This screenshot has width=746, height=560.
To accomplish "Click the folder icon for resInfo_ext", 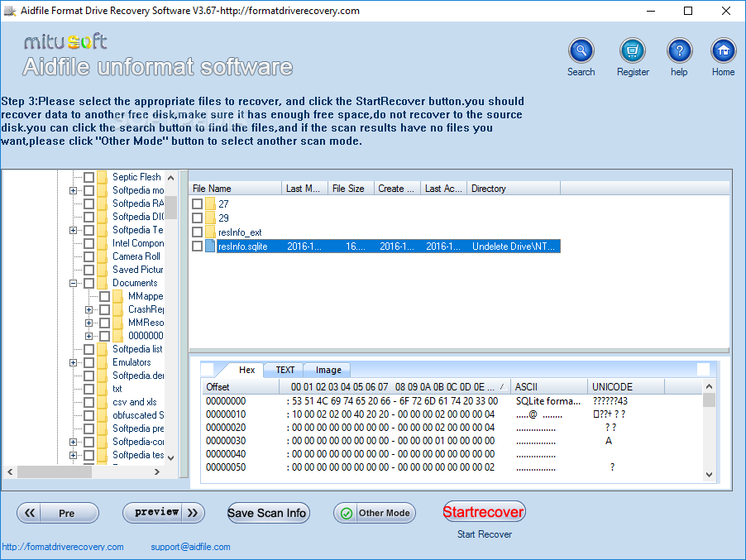I will pos(210,232).
